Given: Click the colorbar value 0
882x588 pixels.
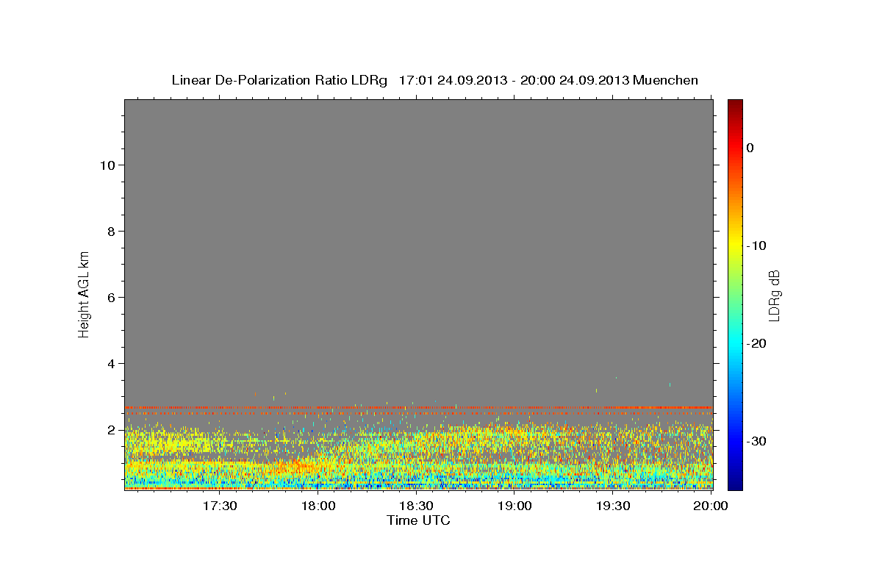Looking at the screenshot, I should click(750, 148).
